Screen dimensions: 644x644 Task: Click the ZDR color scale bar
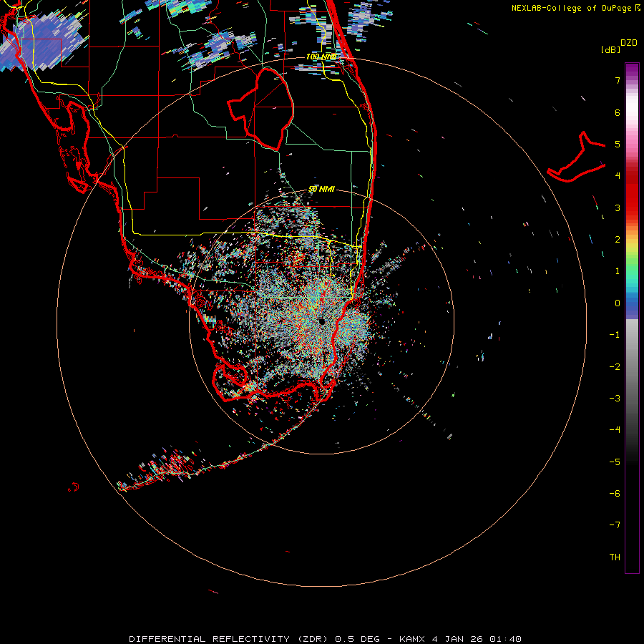pyautogui.click(x=632, y=318)
